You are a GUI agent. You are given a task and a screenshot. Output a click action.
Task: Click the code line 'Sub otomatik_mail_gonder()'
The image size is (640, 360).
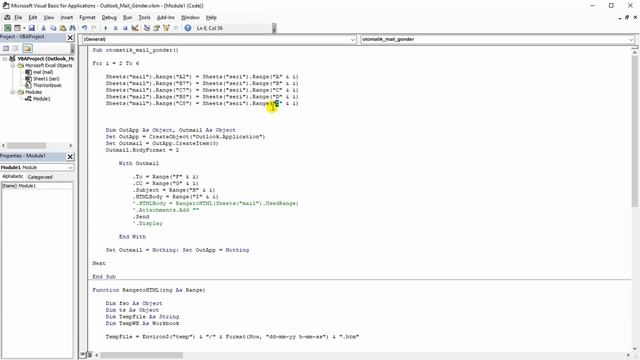(136, 50)
